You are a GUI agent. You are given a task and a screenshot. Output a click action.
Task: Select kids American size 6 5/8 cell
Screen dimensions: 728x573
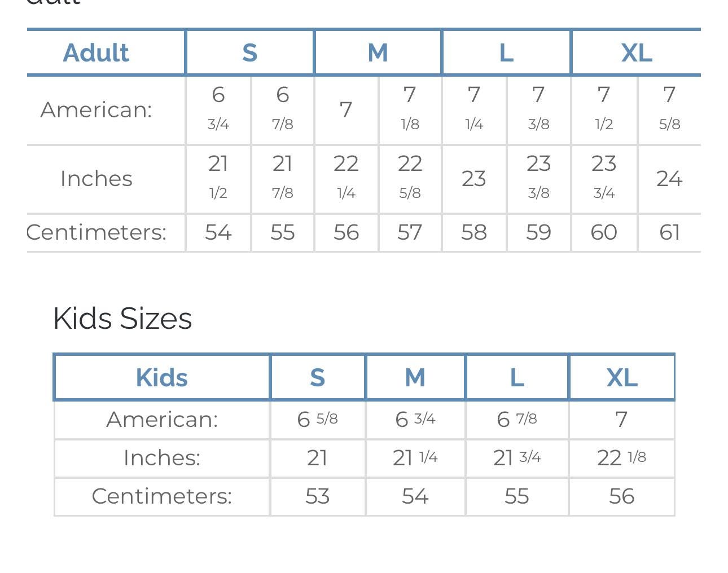click(317, 419)
